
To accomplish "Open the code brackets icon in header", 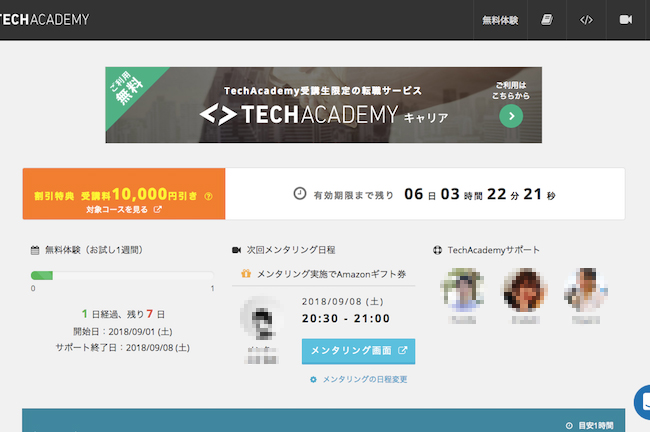I will [586, 20].
